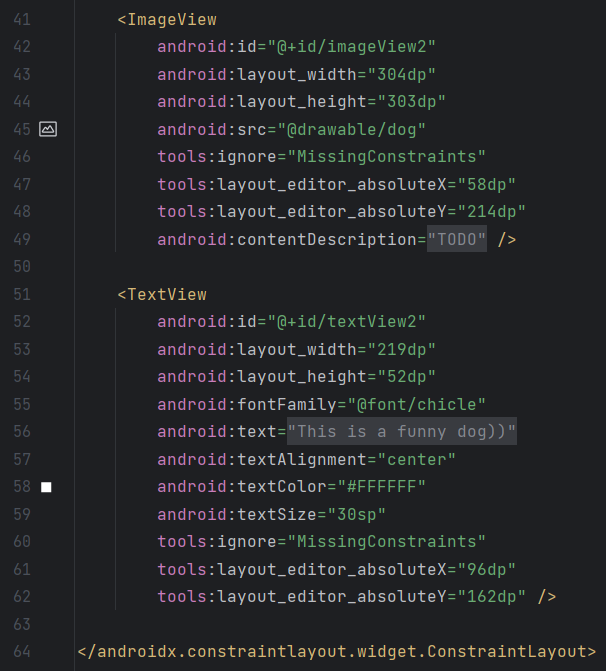Place cursor in "#FFFFFF" color value

381,487
